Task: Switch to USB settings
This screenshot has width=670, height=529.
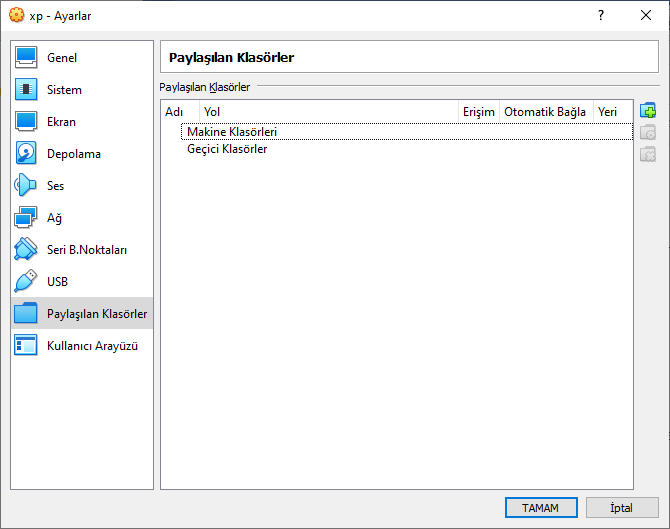Action: pyautogui.click(x=57, y=282)
